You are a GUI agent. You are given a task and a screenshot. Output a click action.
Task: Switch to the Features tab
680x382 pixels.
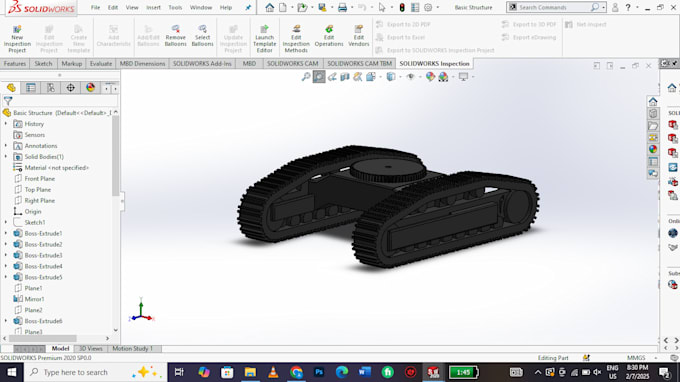tap(15, 64)
